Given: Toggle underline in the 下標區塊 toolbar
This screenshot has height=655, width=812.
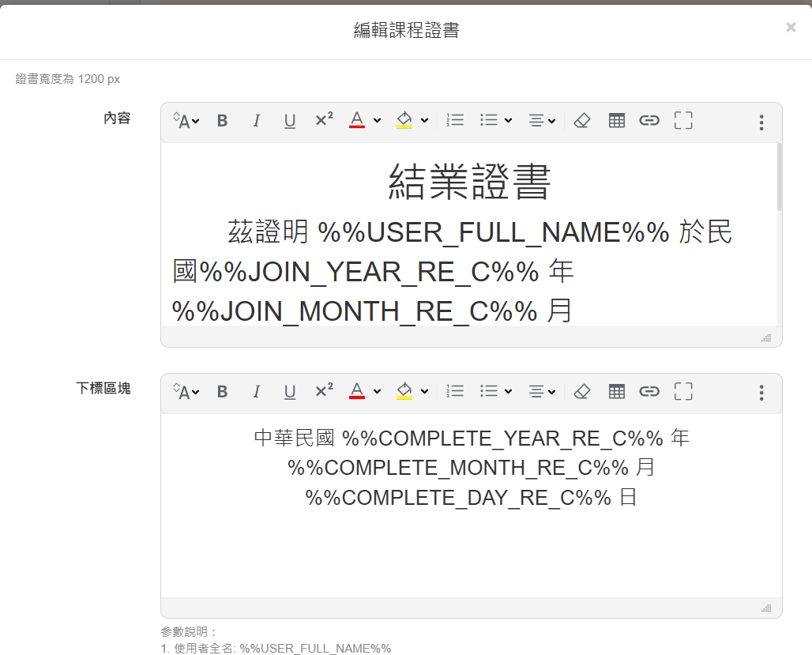Looking at the screenshot, I should pyautogui.click(x=290, y=391).
